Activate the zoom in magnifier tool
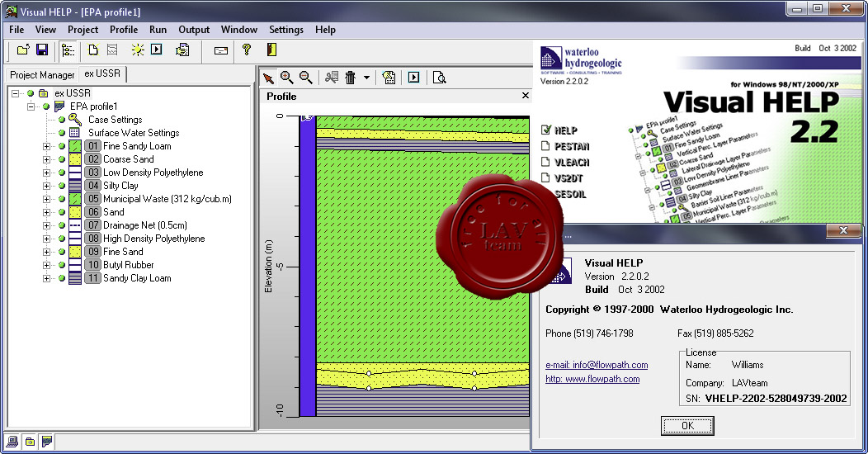The width and height of the screenshot is (868, 454). pos(287,78)
